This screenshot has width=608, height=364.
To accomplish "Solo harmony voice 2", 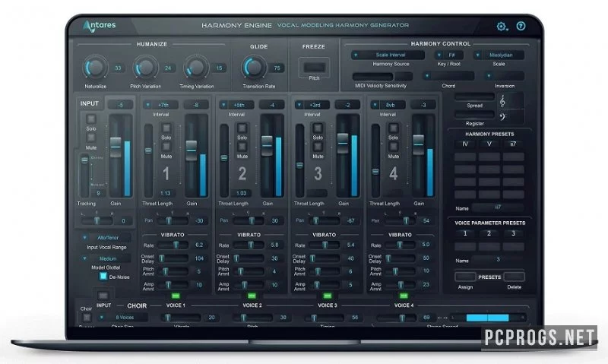I will (x=242, y=128).
